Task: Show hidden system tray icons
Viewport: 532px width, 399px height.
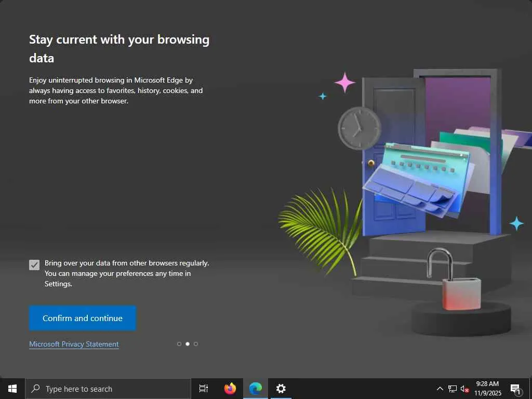Action: click(440, 389)
